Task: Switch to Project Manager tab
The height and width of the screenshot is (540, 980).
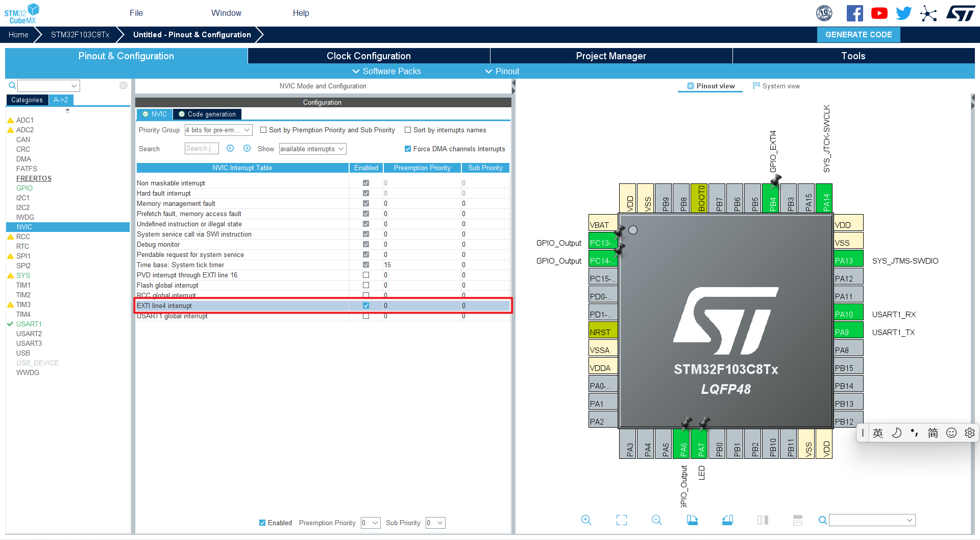Action: (x=611, y=56)
